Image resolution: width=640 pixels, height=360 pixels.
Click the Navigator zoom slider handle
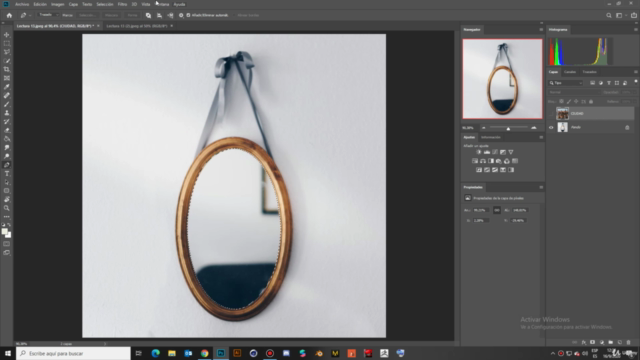tap(508, 128)
